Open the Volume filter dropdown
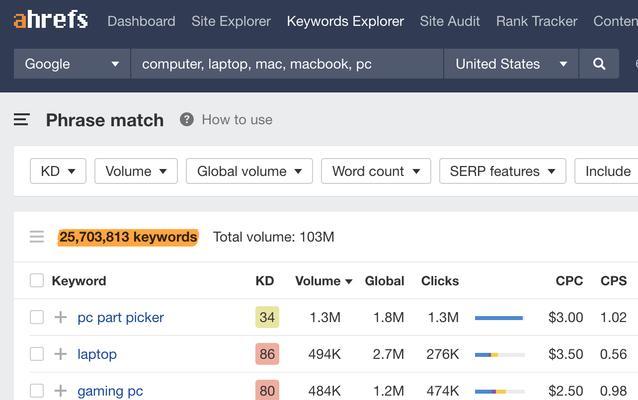The image size is (638, 400). 136,171
